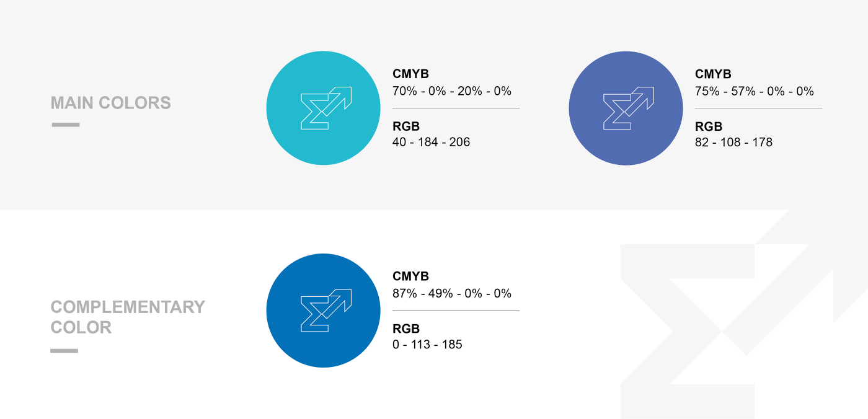Click the CMYB label beside the purple-blue circle
The image size is (868, 419).
714,74
